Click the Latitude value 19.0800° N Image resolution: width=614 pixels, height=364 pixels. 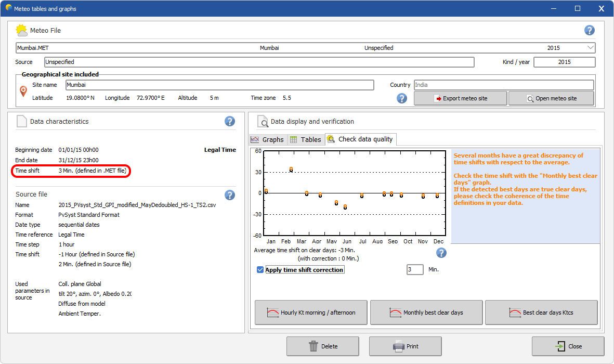pos(80,98)
